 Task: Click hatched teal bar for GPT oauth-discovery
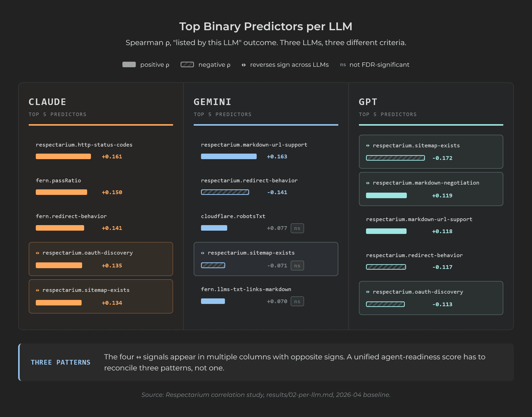(x=385, y=304)
